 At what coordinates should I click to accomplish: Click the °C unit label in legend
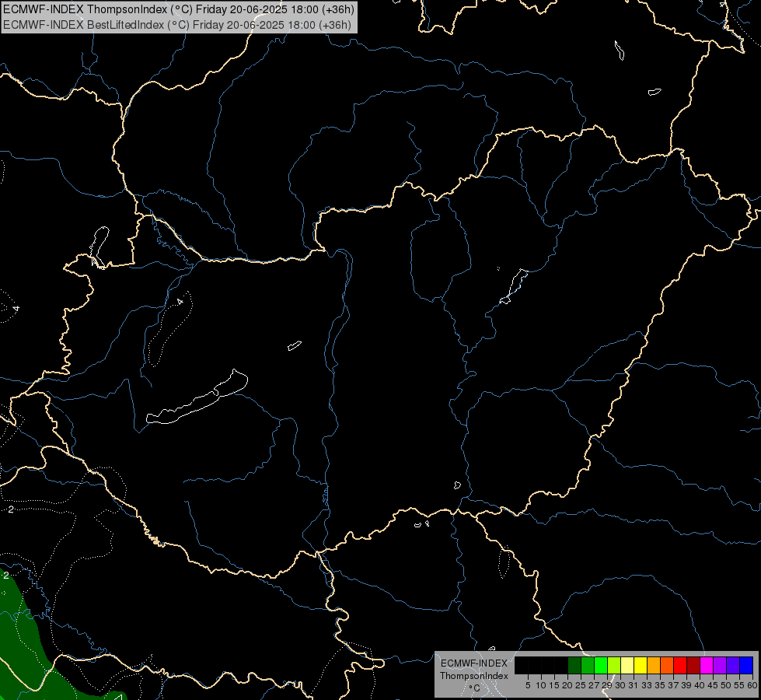click(475, 688)
